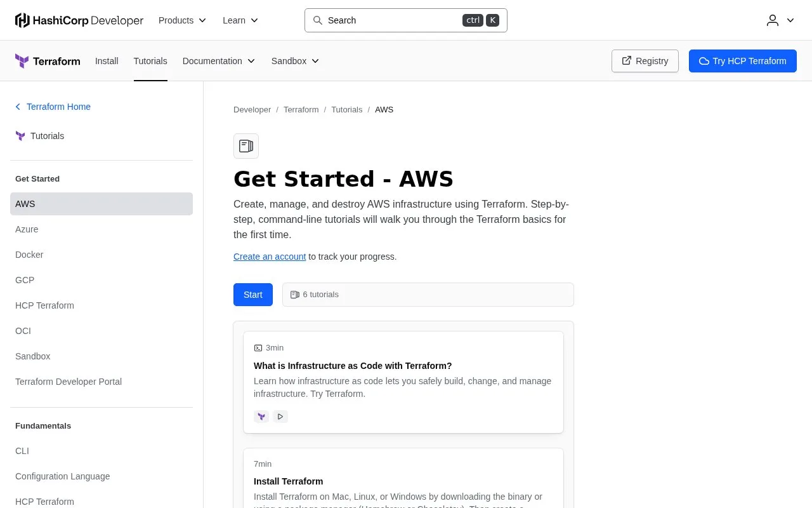Click the back chevron beside Terraform Home
Screen dimensions: 812x508
click(18, 107)
